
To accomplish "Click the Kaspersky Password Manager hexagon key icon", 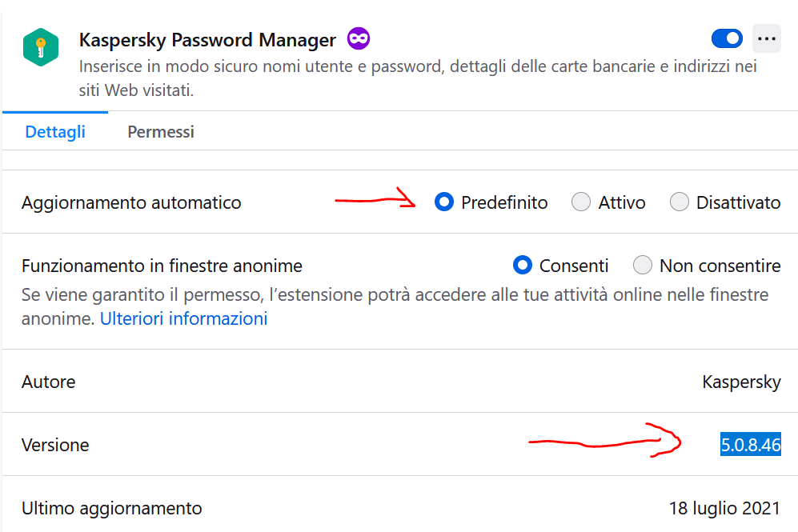I will coord(40,47).
